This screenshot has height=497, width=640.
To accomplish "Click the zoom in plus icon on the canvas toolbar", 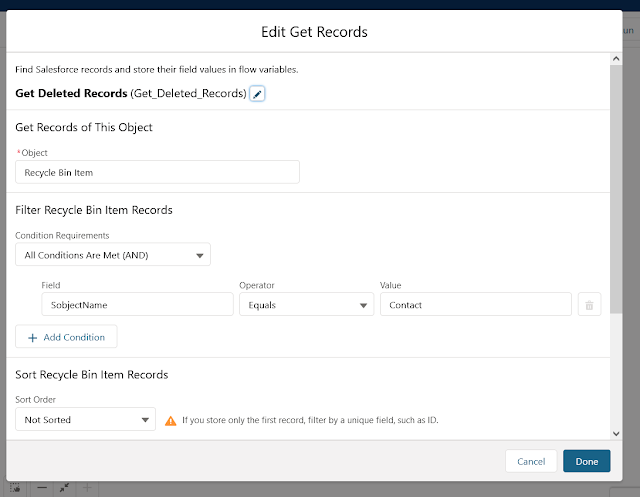I will [87, 488].
